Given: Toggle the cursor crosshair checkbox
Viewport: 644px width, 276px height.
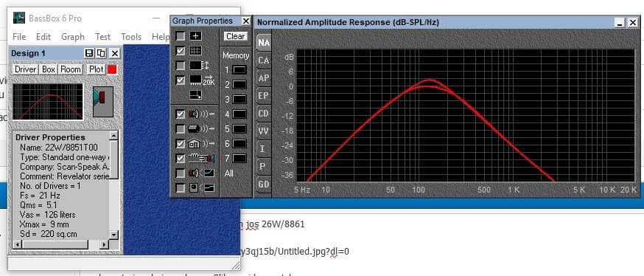Looking at the screenshot, I should point(181,36).
